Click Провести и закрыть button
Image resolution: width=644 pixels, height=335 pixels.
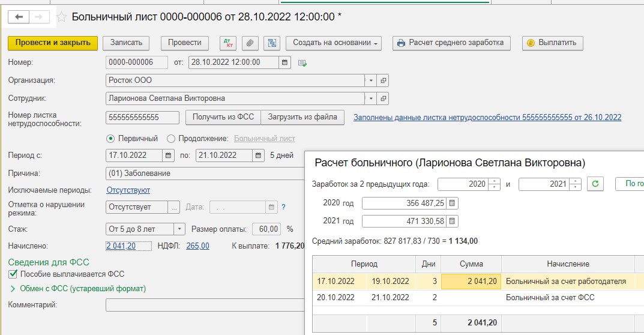53,43
